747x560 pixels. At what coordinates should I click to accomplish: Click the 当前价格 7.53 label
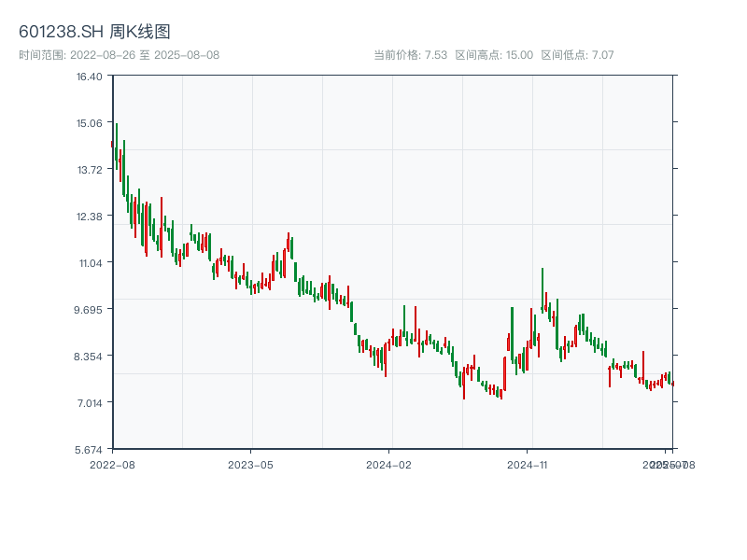pos(410,55)
